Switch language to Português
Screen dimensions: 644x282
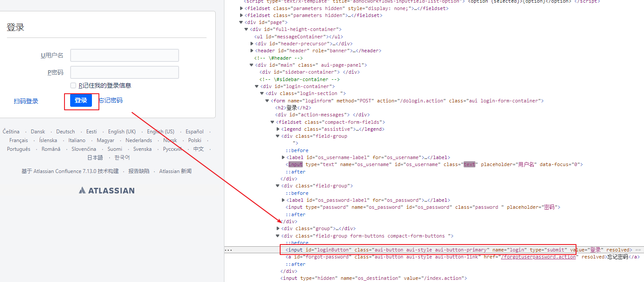(x=19, y=149)
